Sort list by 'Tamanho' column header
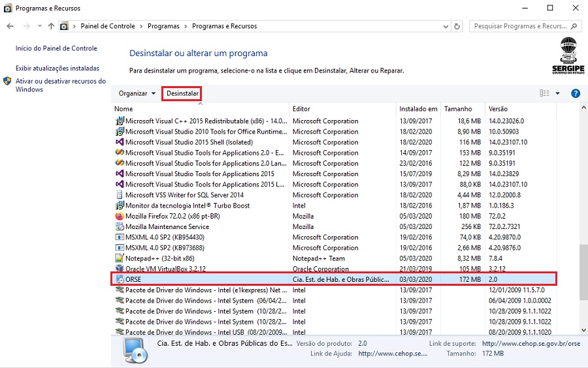 click(x=457, y=109)
